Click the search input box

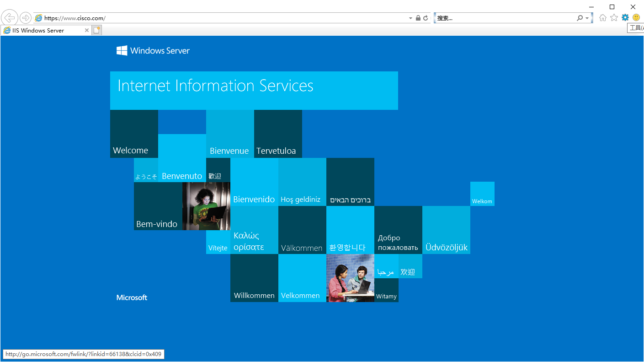[505, 18]
